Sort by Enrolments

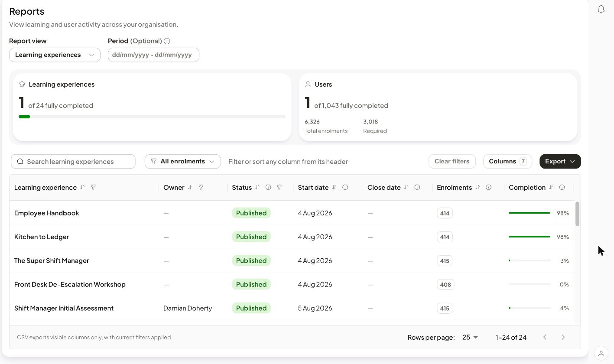[x=478, y=188]
